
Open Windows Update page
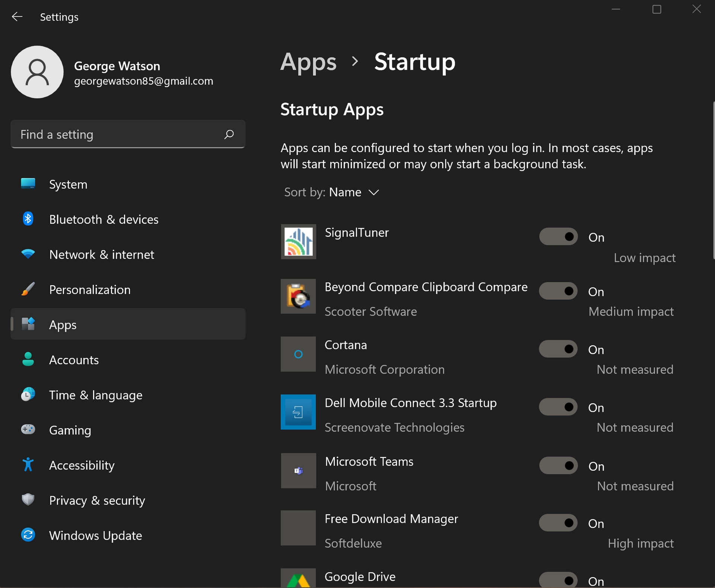(128, 535)
